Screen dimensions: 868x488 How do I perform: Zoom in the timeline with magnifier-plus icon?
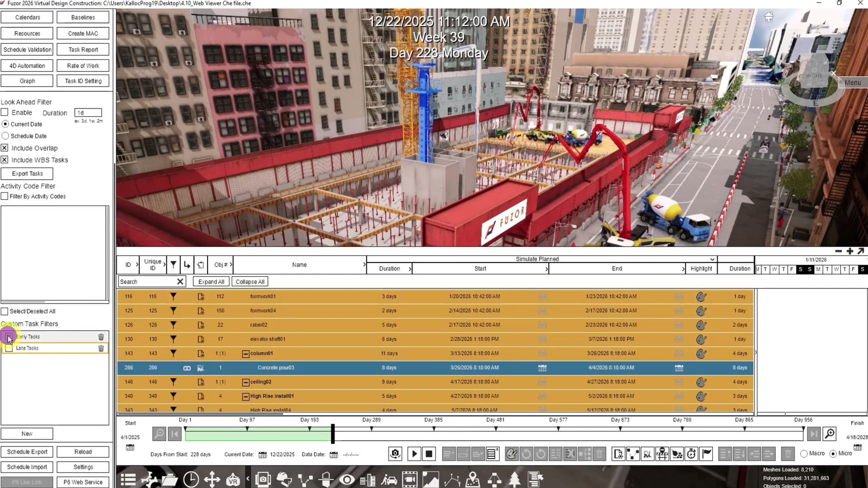[830, 434]
